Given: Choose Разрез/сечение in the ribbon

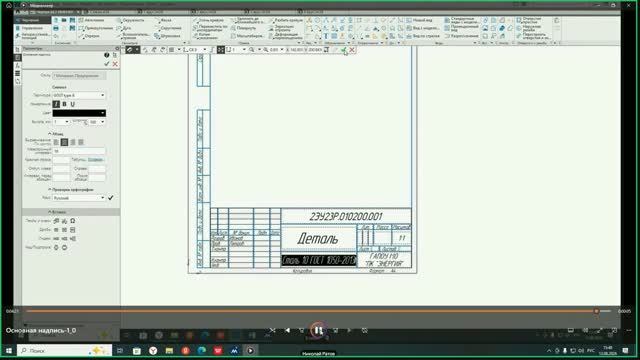Looking at the screenshot, I should (461, 36).
